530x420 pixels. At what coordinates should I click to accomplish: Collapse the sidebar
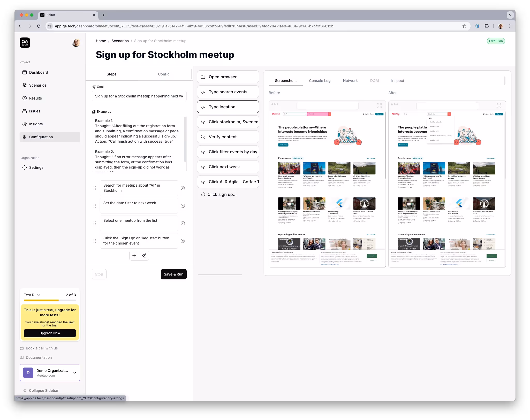point(41,391)
